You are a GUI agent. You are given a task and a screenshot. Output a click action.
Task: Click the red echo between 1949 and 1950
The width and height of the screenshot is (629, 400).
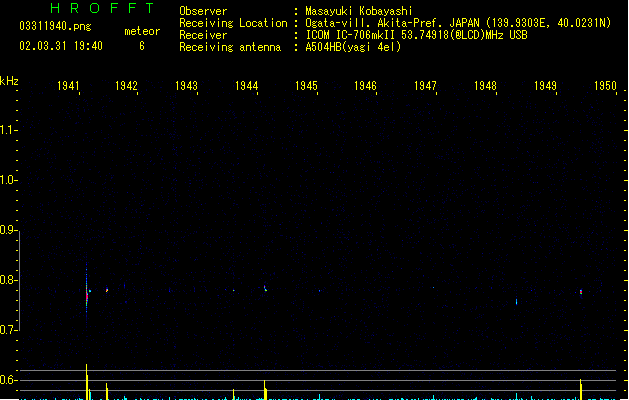581,292
